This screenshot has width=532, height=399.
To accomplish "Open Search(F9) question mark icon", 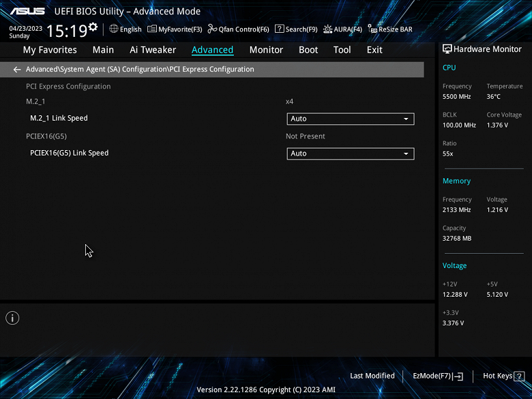I will point(279,29).
